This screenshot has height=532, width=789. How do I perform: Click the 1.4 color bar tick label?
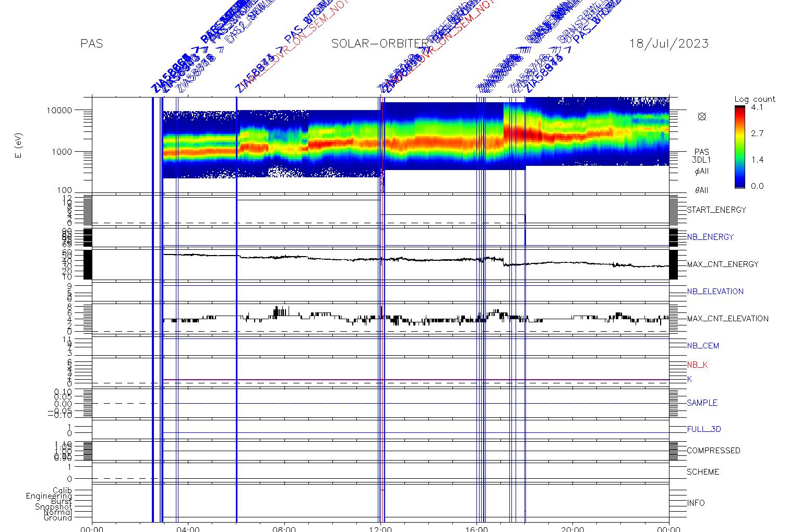[x=757, y=160]
